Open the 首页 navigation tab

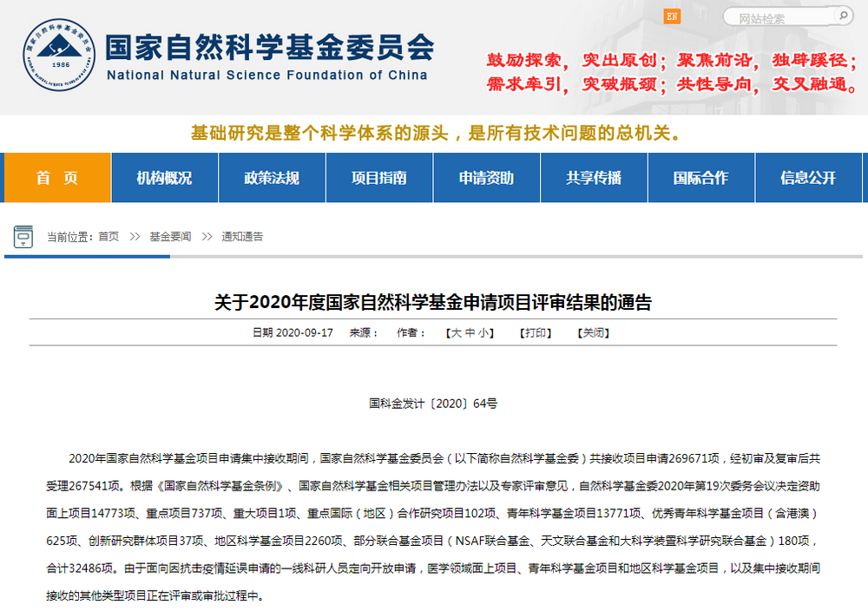pyautogui.click(x=57, y=178)
